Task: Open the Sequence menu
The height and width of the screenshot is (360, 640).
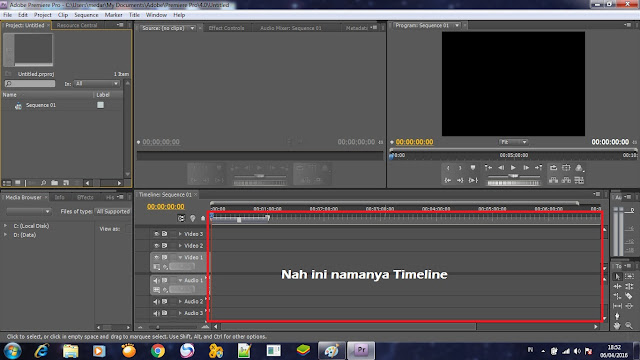Action: click(x=86, y=15)
